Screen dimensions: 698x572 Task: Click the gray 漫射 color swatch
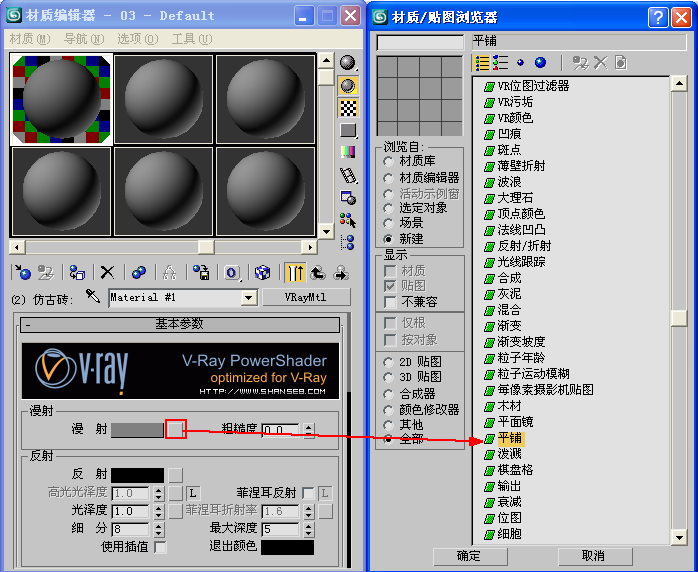(137, 429)
